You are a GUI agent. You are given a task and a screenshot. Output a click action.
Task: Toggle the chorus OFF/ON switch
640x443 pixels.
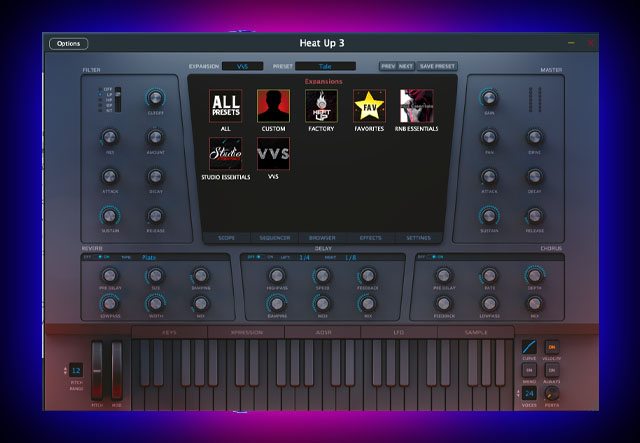(x=432, y=257)
